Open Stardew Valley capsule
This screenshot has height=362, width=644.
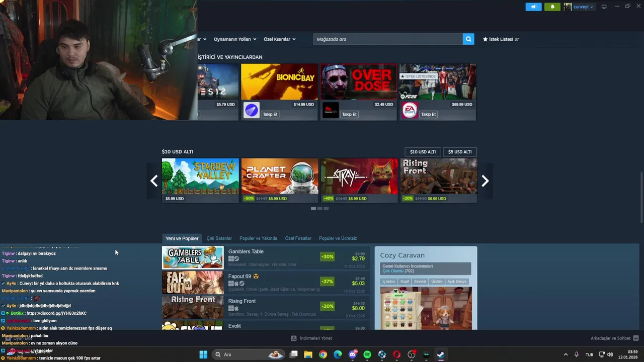point(200,180)
